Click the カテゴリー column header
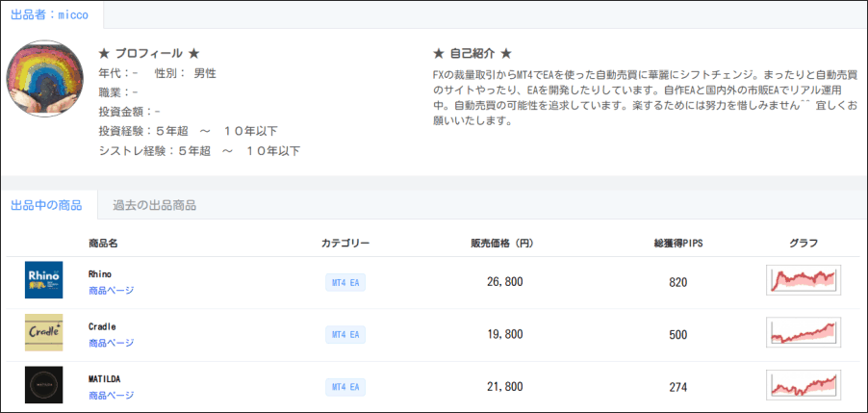The height and width of the screenshot is (413, 868). [345, 243]
